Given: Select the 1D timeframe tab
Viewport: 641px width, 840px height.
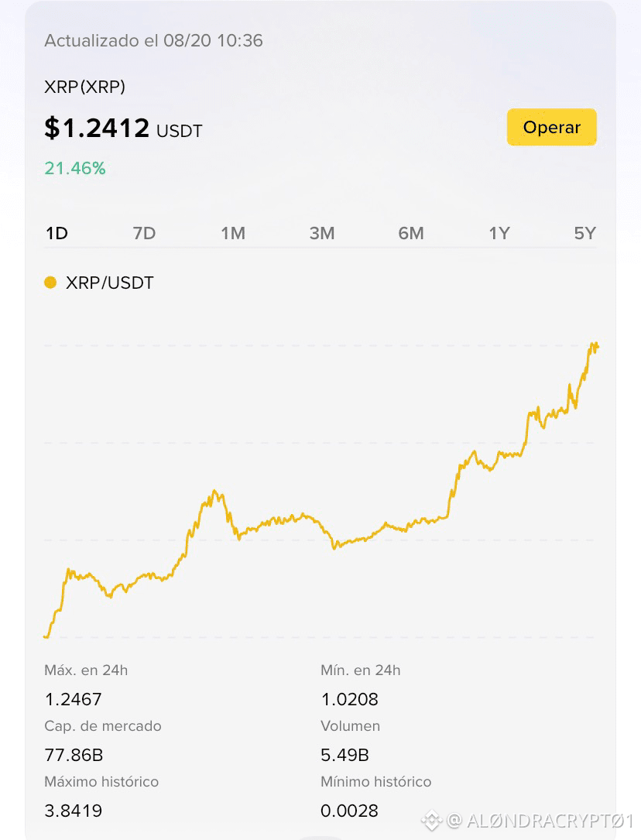Looking at the screenshot, I should pos(57,233).
